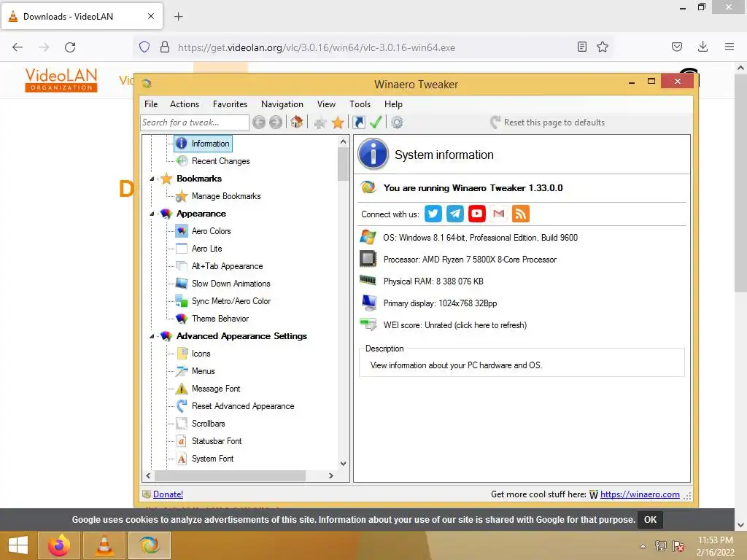Screen dimensions: 747x560
Task: Click the Firefox address bar URL
Action: 317,47
